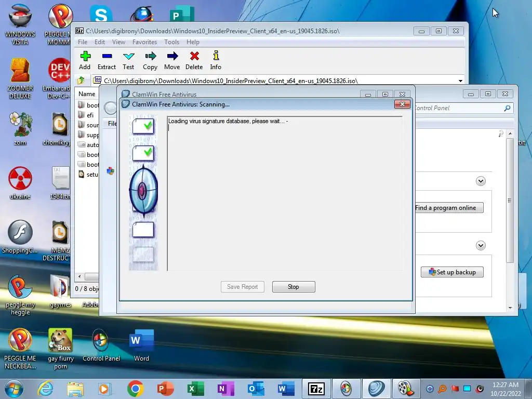Open Windows Explorer from the taskbar
This screenshot has width=532, height=399.
point(75,389)
